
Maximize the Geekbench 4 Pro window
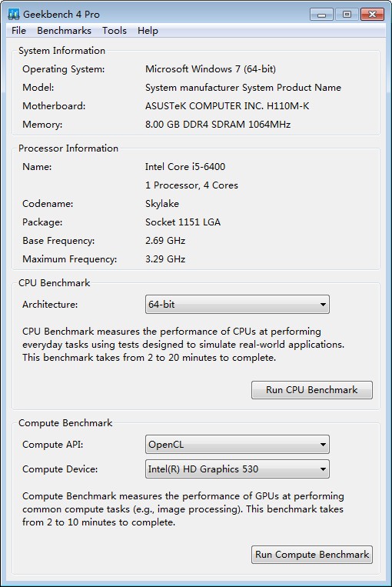tap(347, 15)
